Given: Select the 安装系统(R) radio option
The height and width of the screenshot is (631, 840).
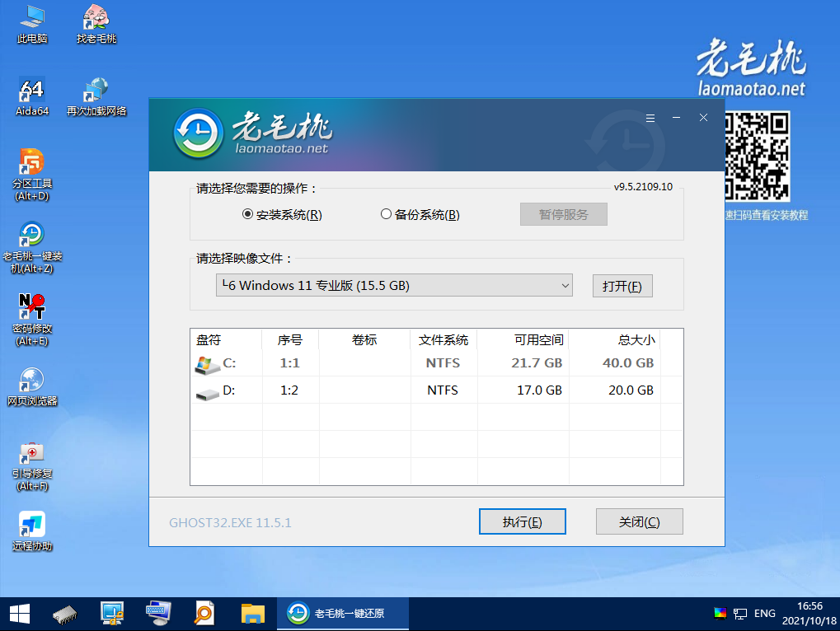Looking at the screenshot, I should coord(282,215).
